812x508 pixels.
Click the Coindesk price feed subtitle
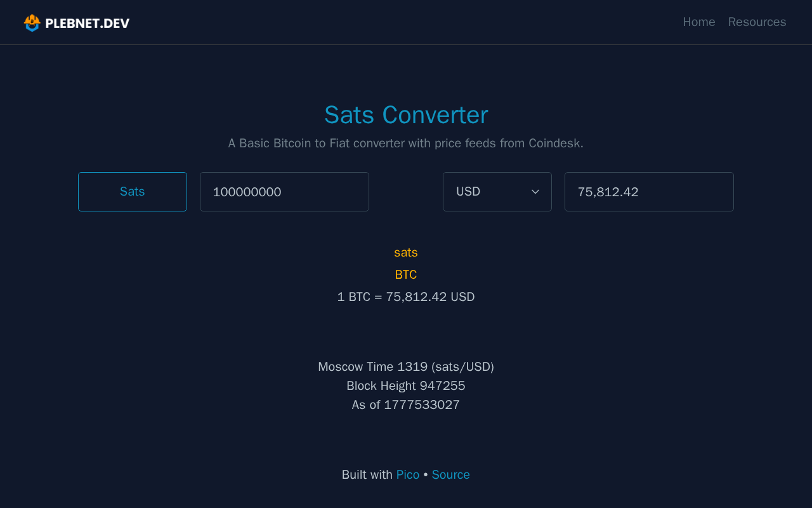(x=406, y=144)
